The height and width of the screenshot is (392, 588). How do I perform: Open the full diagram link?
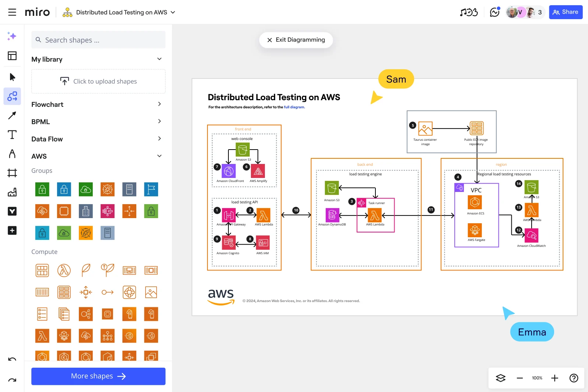click(294, 107)
